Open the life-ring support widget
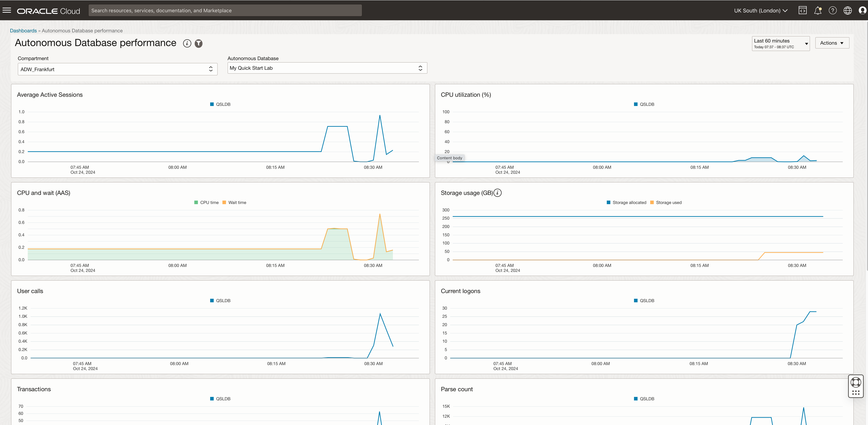Image resolution: width=868 pixels, height=425 pixels. click(x=856, y=382)
